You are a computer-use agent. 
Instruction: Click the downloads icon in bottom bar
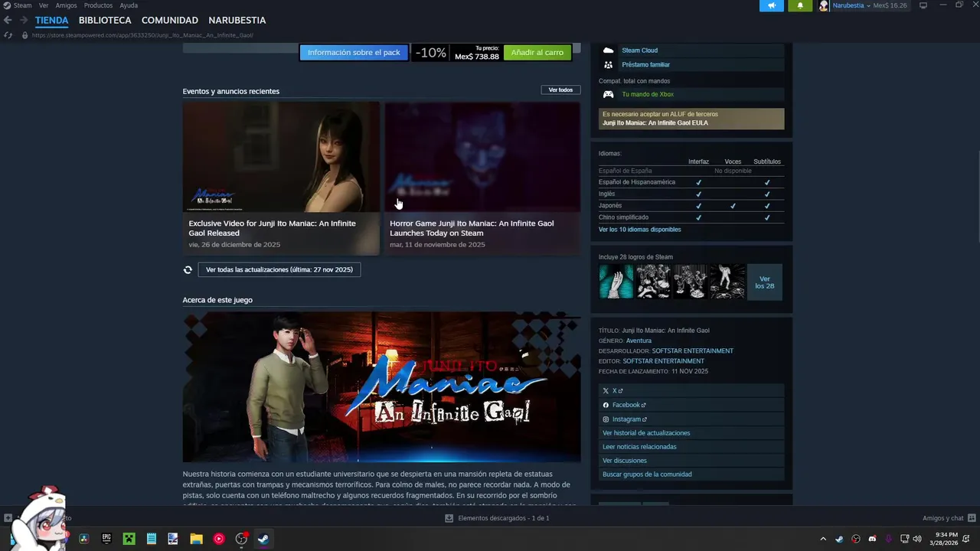tap(449, 518)
